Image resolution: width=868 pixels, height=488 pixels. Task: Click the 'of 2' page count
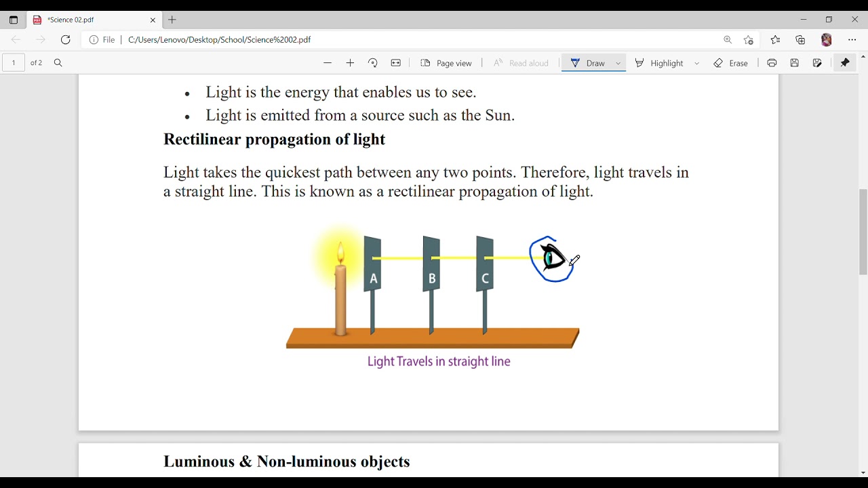tap(36, 63)
